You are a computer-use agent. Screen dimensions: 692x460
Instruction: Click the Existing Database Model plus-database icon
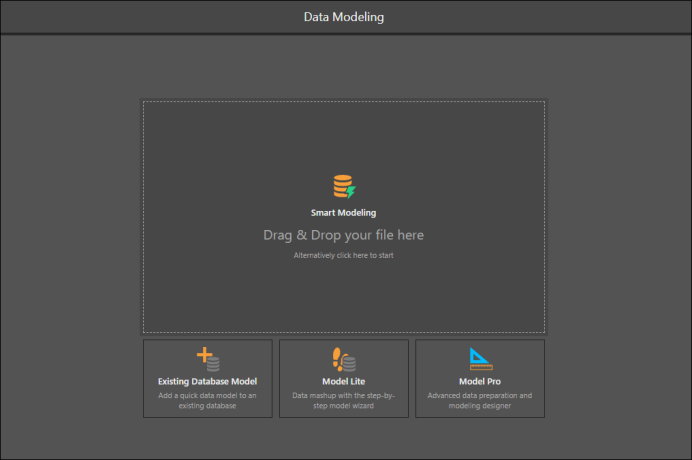click(208, 359)
